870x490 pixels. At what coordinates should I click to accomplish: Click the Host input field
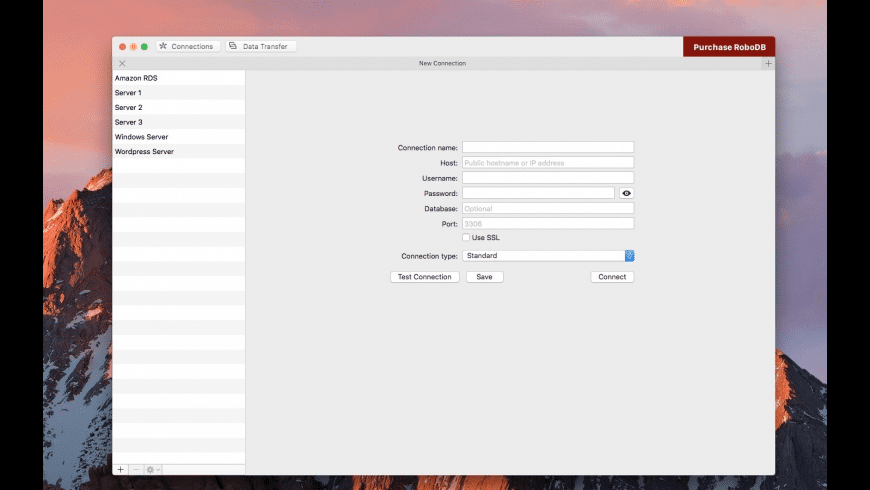pos(548,163)
